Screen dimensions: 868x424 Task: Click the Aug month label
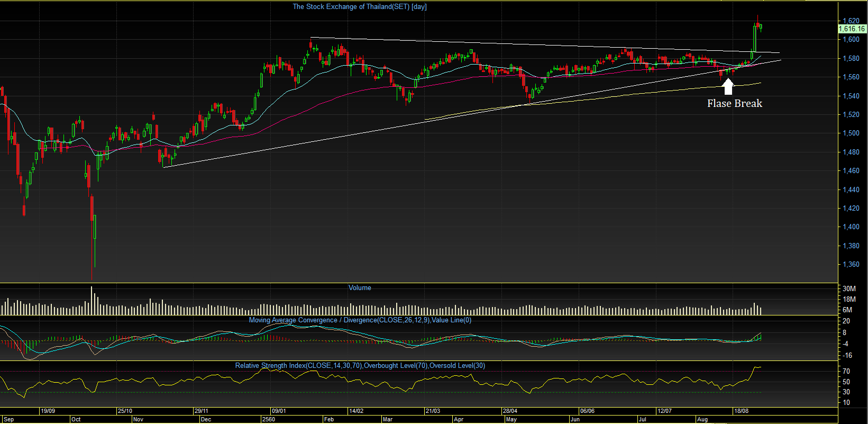pos(702,419)
